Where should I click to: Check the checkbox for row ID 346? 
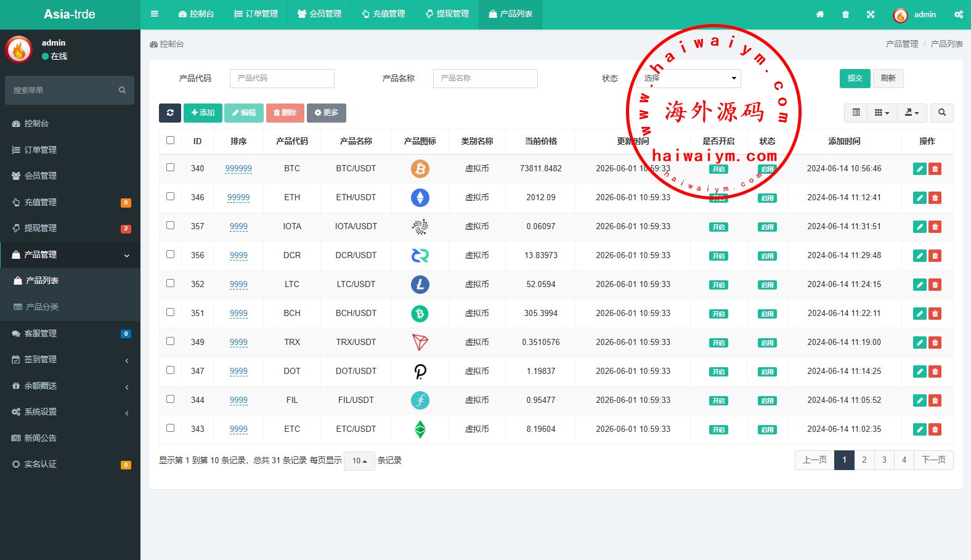[x=170, y=197]
